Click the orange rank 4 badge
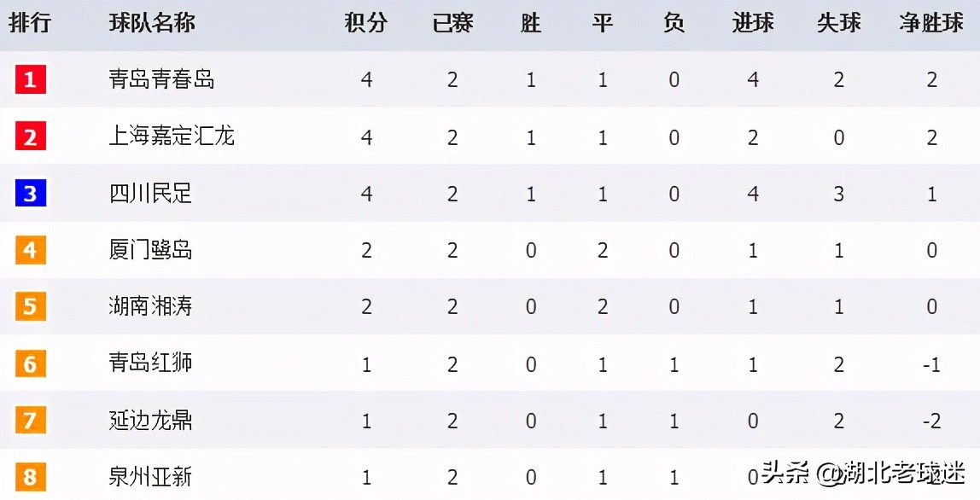The width and height of the screenshot is (980, 500). [30, 250]
